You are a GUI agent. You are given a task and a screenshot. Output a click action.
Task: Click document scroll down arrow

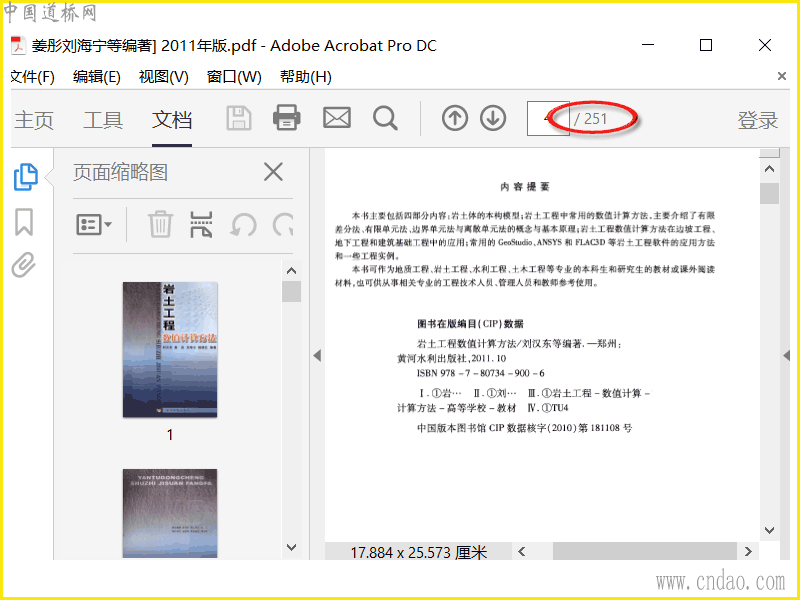[x=769, y=531]
